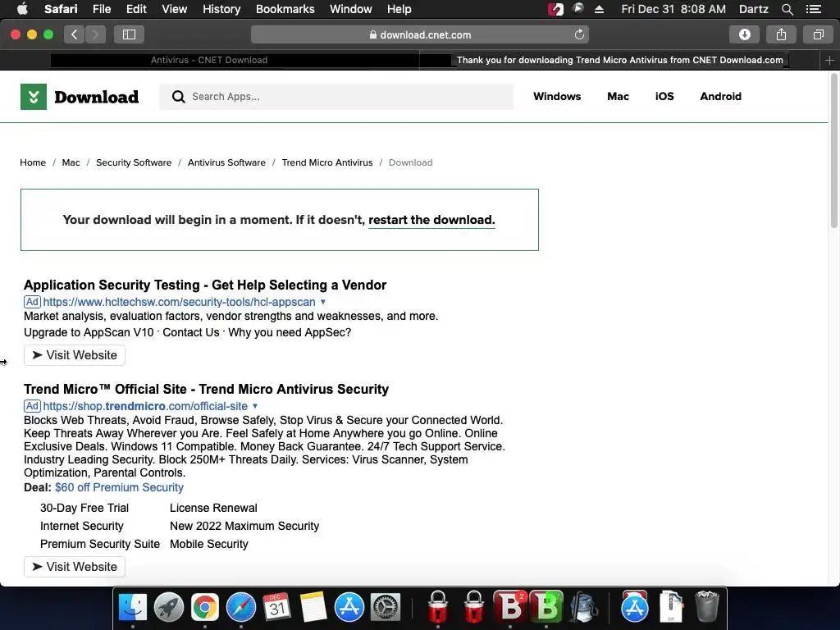Click the Dartz user name in menu bar
Image resolution: width=840 pixels, height=630 pixels.
753,9
